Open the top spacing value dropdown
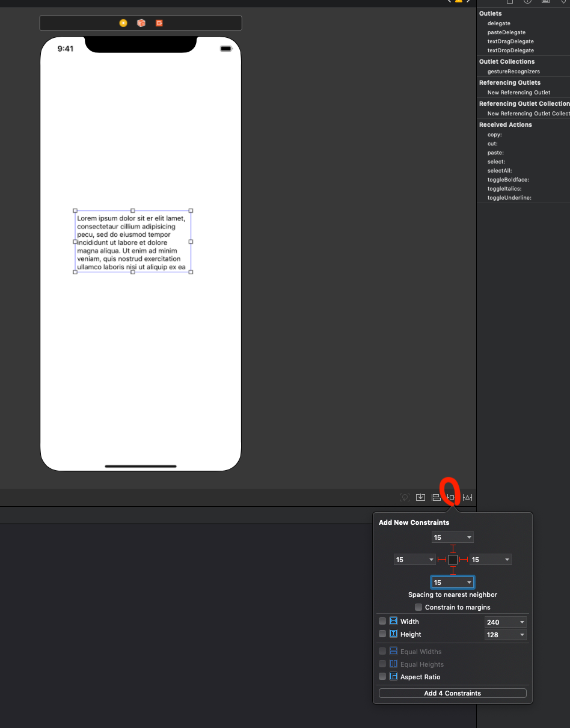This screenshot has height=728, width=570. point(470,537)
